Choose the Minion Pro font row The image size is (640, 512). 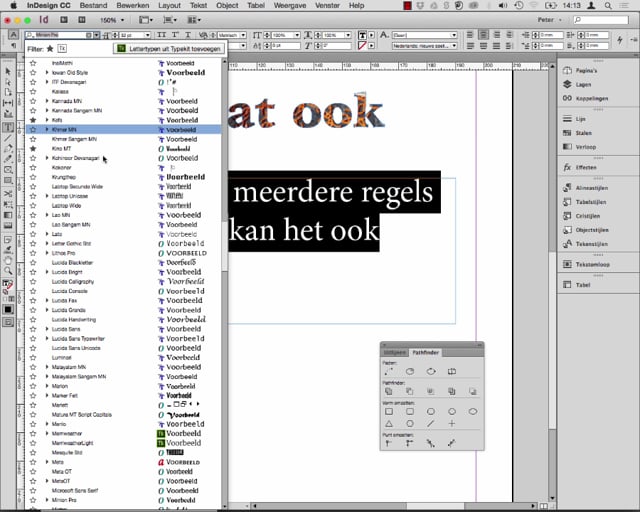click(x=124, y=500)
